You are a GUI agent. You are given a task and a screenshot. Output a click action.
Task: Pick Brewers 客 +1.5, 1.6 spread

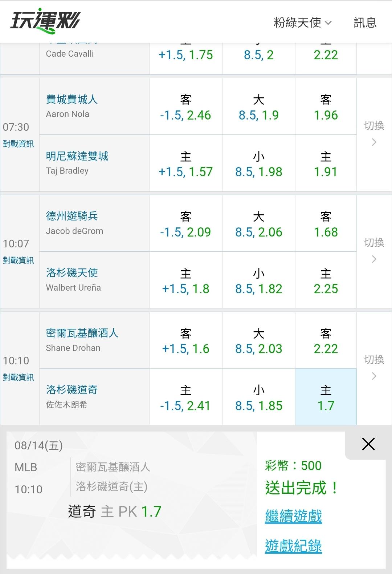(185, 341)
